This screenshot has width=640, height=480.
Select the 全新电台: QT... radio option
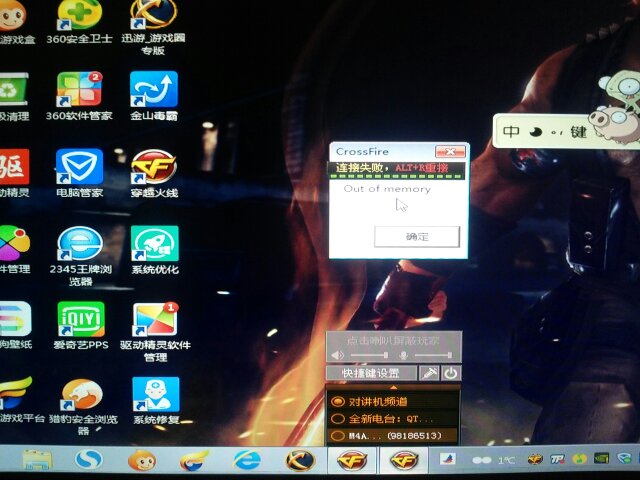tap(338, 419)
